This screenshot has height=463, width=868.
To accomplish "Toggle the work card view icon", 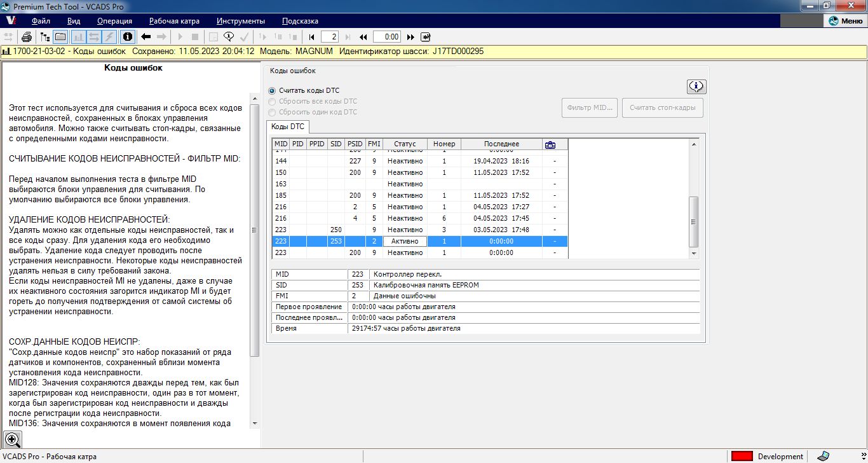I will tap(61, 37).
